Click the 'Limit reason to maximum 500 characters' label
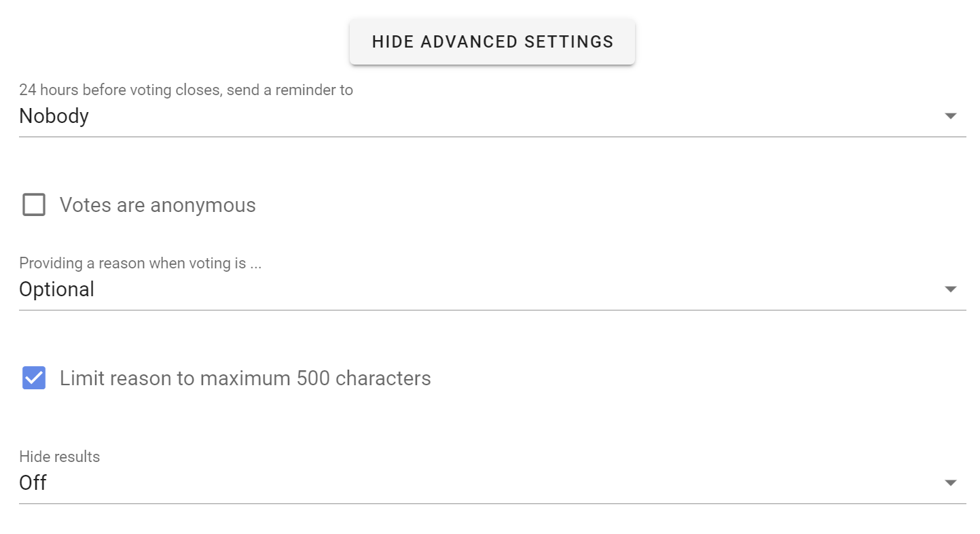This screenshot has height=534, width=980. point(245,378)
